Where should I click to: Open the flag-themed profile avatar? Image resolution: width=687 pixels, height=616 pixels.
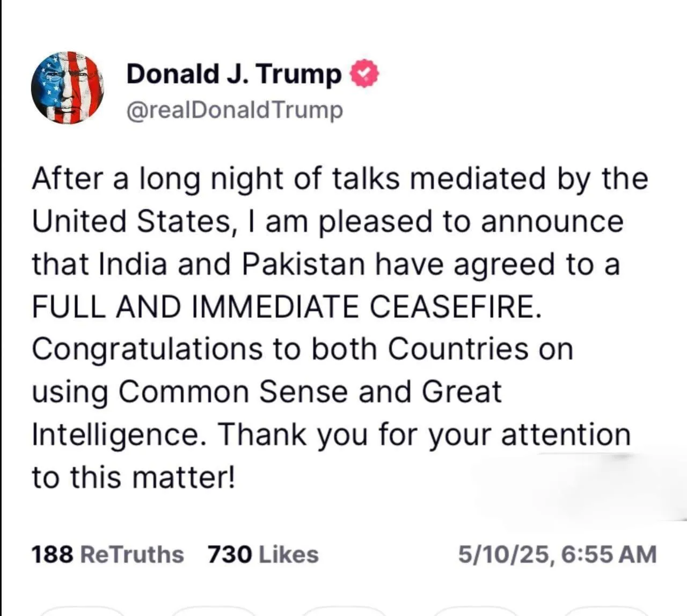point(67,87)
